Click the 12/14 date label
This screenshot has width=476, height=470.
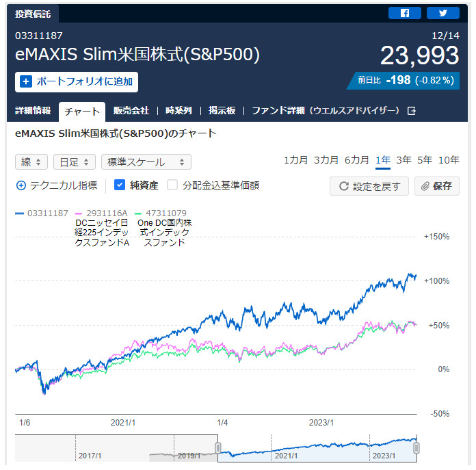446,36
